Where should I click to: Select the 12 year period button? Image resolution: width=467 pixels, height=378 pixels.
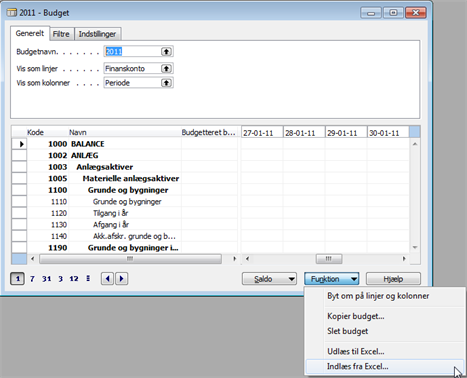coord(74,279)
